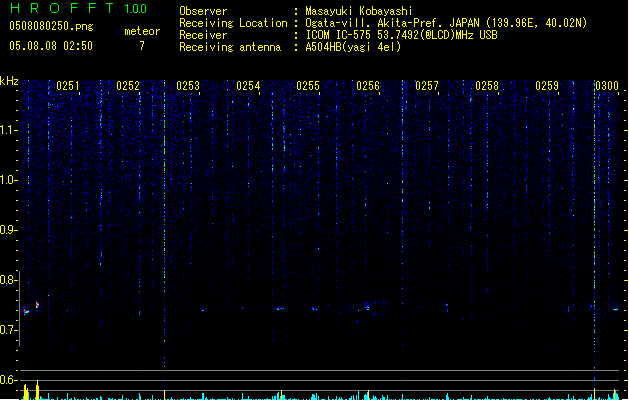This screenshot has height=400, width=629.
Task: Click the kHz axis unit label
Action: pyautogui.click(x=9, y=81)
